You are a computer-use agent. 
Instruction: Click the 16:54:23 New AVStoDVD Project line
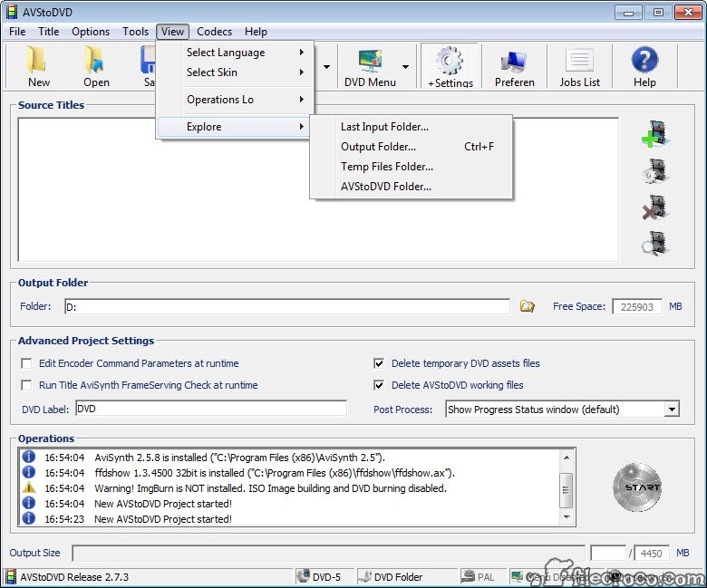point(163,519)
